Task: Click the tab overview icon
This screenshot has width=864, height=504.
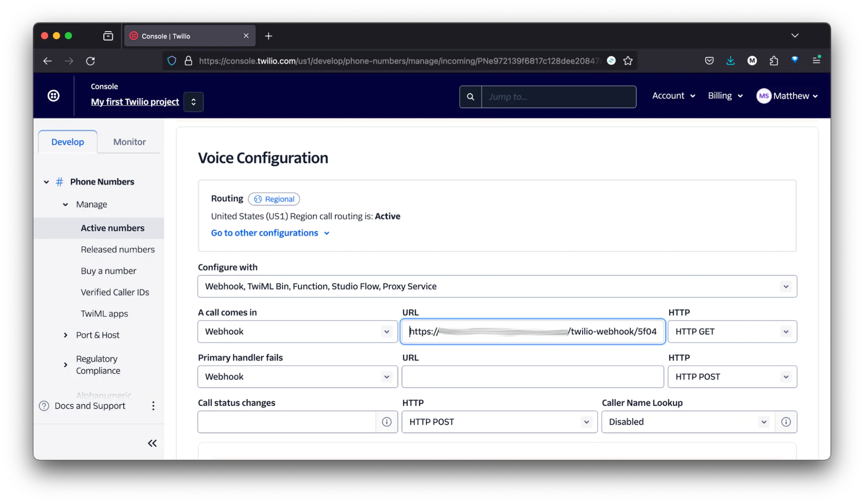Action: pos(108,36)
